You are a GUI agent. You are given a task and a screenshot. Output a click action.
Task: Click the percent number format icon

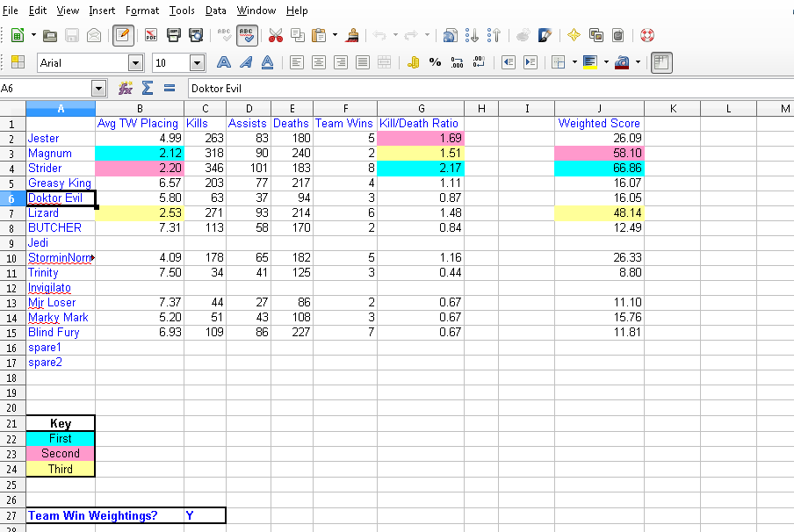point(435,62)
